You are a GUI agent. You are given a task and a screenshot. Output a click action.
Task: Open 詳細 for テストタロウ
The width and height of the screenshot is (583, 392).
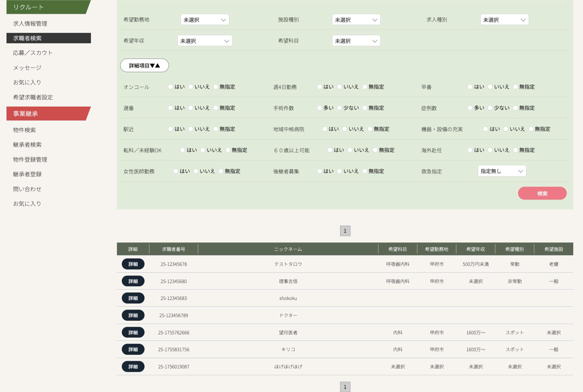click(x=133, y=264)
